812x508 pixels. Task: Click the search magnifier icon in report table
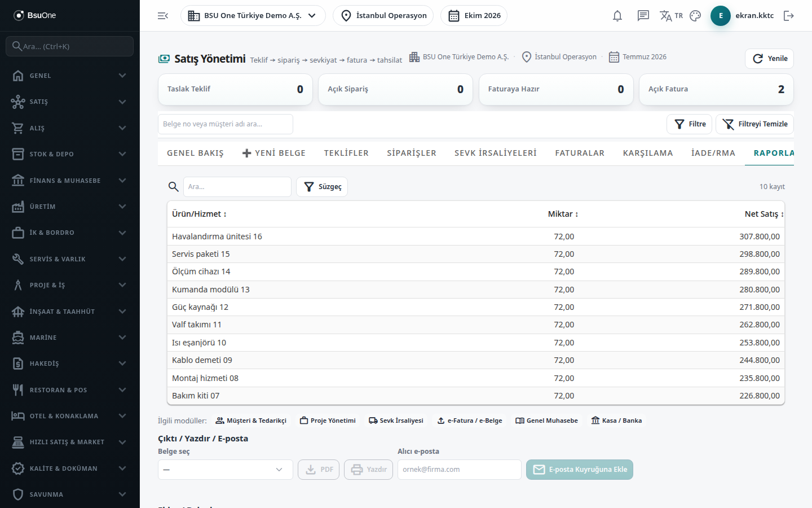click(x=174, y=187)
